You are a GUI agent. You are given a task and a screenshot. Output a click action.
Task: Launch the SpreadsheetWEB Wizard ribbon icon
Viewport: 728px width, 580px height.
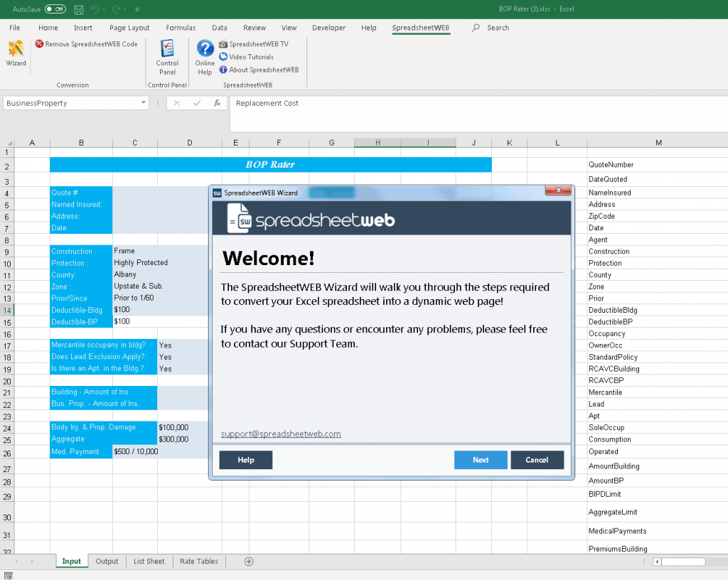pos(16,53)
